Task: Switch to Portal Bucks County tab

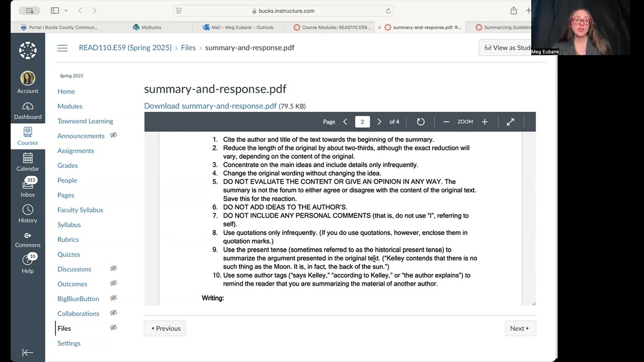Action: (59, 28)
